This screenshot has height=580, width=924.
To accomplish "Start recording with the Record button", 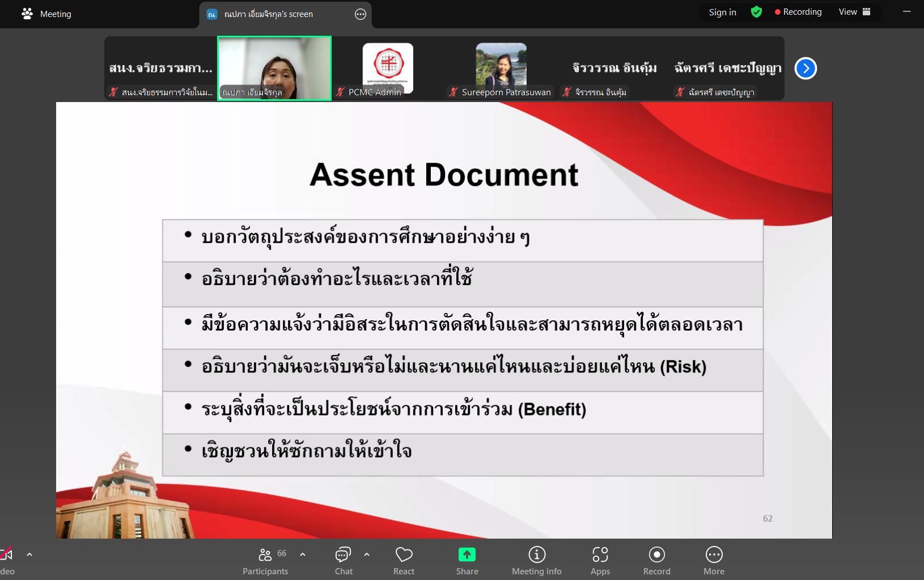I will [x=656, y=560].
